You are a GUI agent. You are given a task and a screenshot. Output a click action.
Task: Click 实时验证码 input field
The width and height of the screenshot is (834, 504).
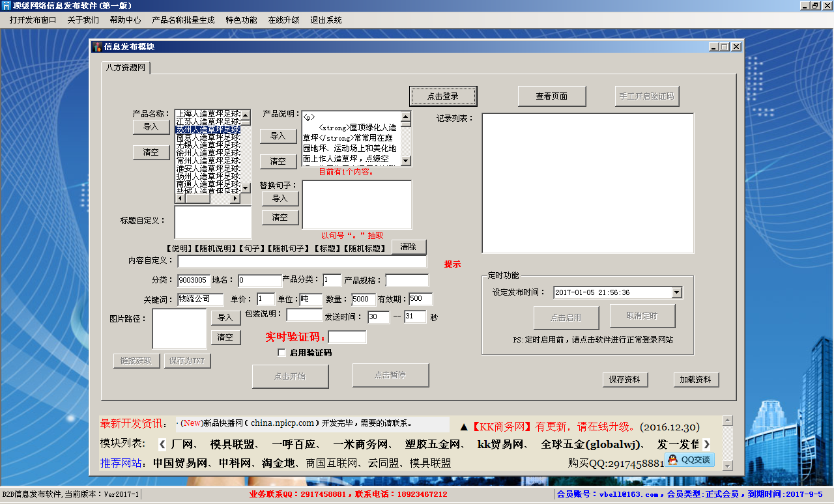point(347,337)
